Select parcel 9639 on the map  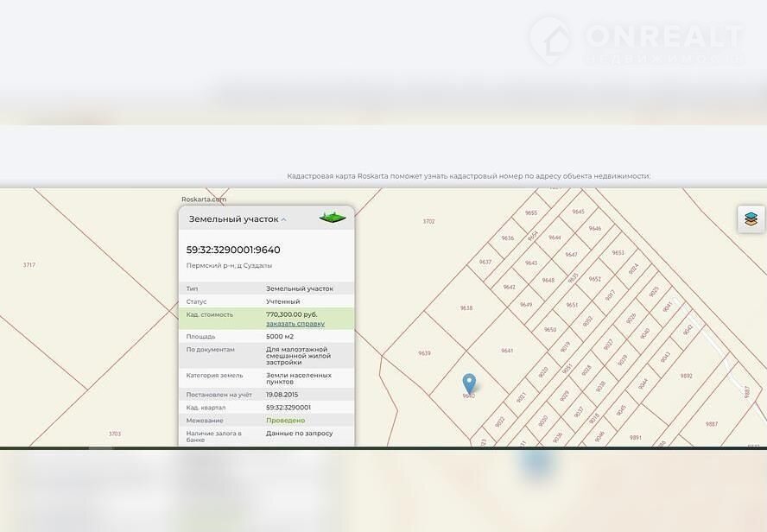pos(424,353)
